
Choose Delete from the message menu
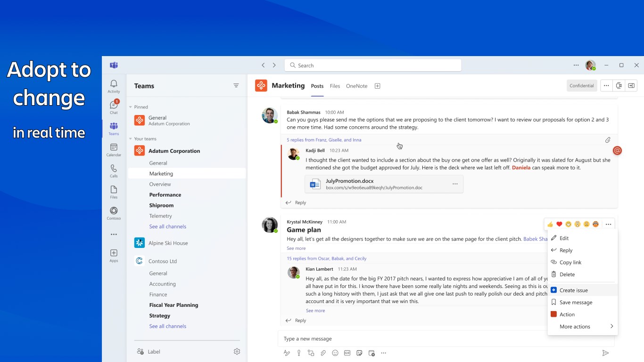click(583, 274)
